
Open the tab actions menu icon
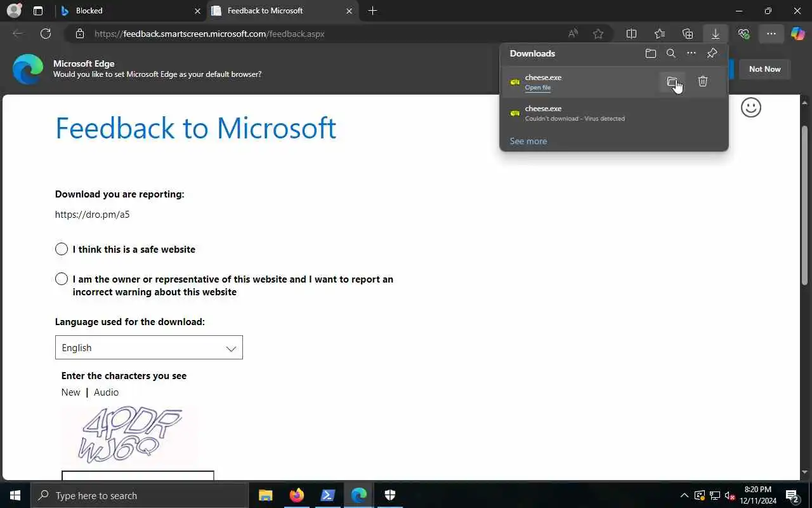(38, 11)
